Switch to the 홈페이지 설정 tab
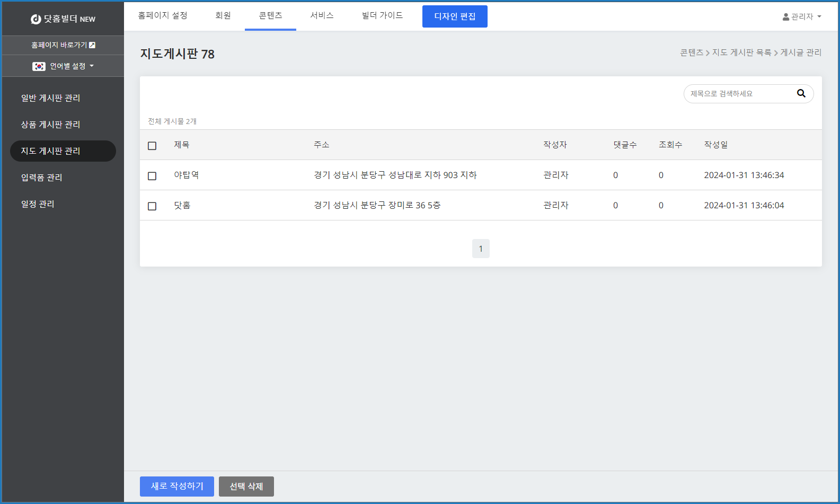Viewport: 840px width, 504px height. (x=163, y=15)
